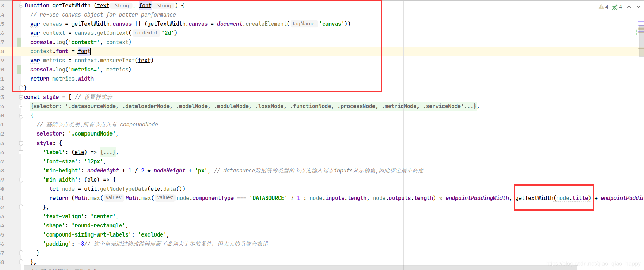The image size is (644, 270).
Task: Click the 'padding' property key
Action: click(57, 244)
